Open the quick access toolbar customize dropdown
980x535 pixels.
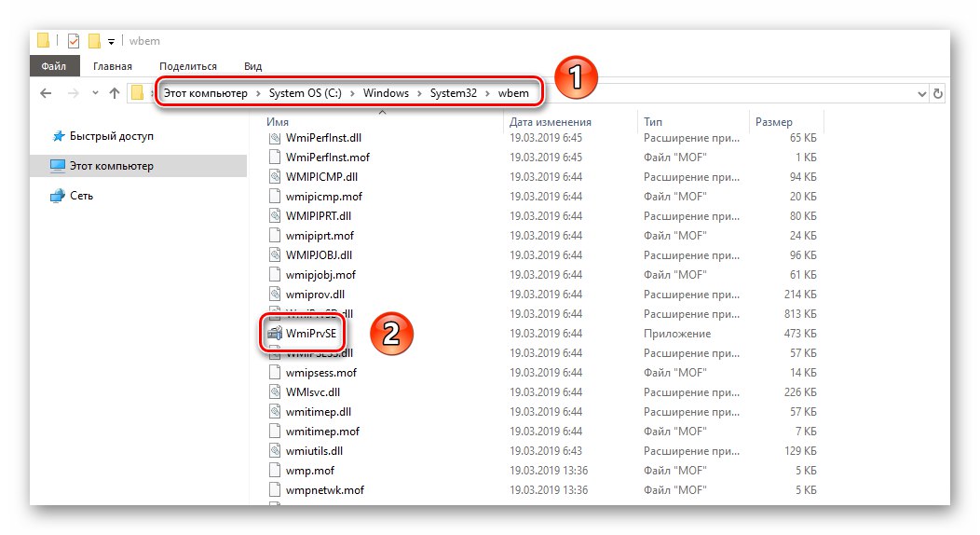111,42
